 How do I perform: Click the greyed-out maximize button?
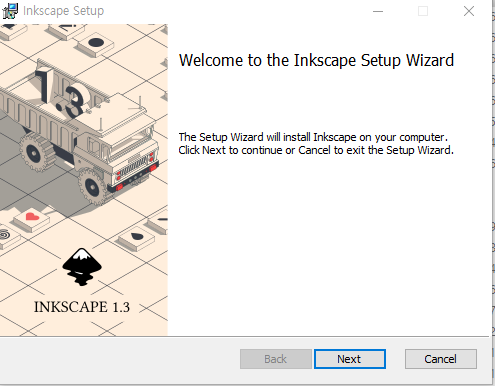pos(423,11)
